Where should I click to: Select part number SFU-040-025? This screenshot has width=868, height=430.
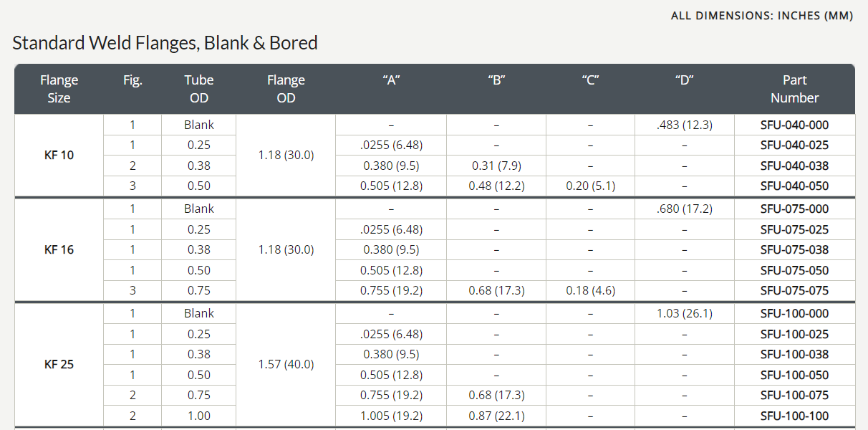click(794, 145)
